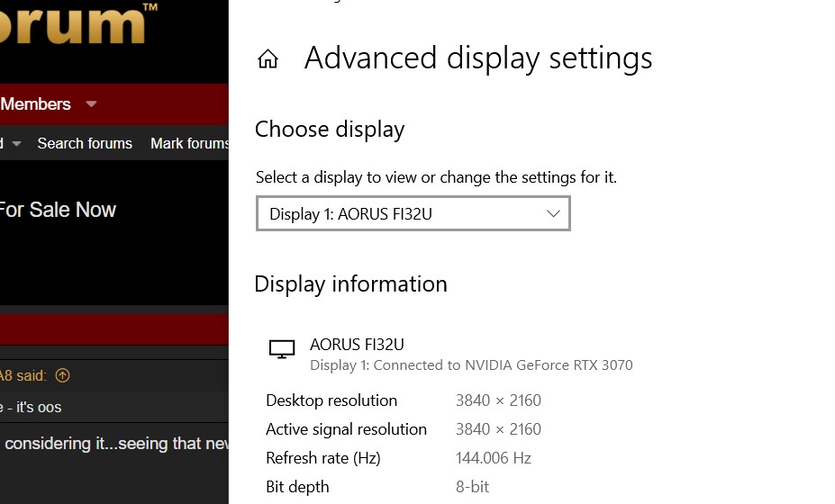Click the For Sale Now heading in forum
The width and height of the screenshot is (835, 504).
coord(58,210)
